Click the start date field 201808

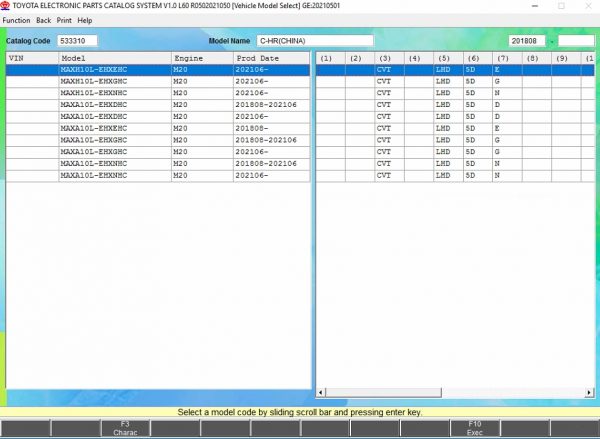coord(527,41)
